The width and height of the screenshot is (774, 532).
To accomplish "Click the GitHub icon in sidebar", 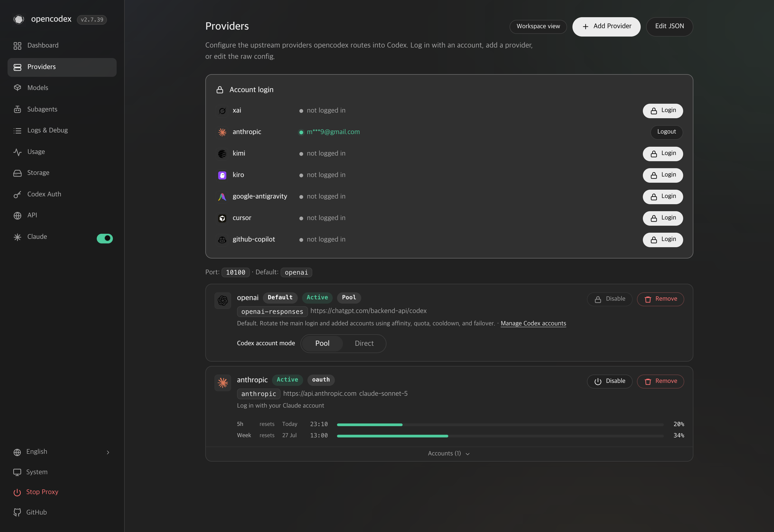I will 17,512.
